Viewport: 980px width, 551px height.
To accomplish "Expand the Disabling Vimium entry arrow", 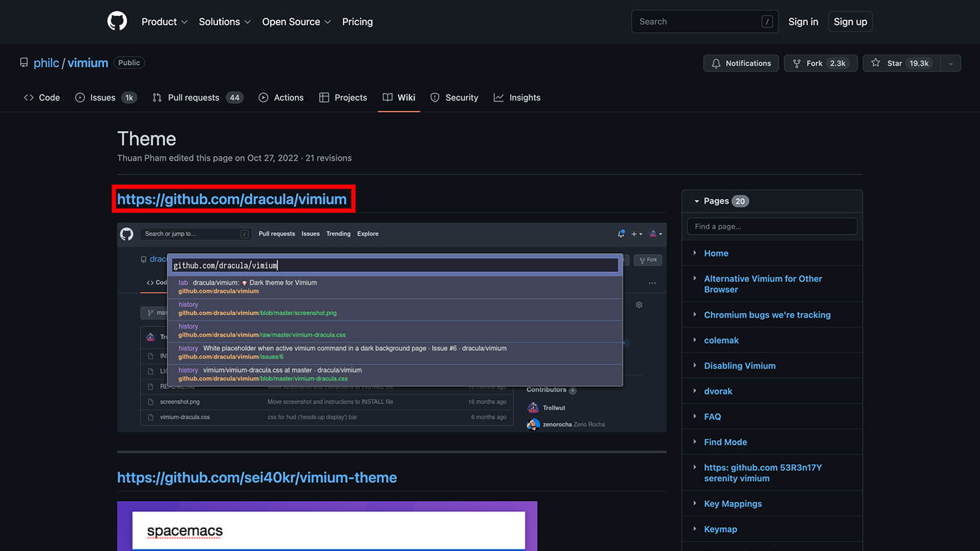I will 695,365.
